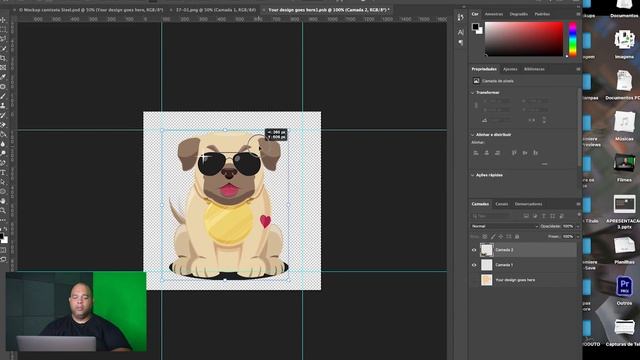This screenshot has height=360, width=640.
Task: Click align right edges icon
Action: pos(497,153)
